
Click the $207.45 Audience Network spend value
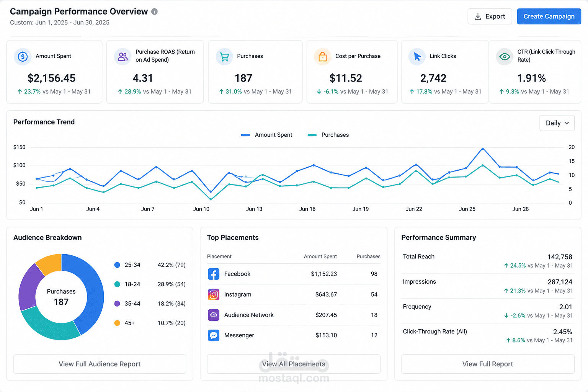[x=326, y=315]
